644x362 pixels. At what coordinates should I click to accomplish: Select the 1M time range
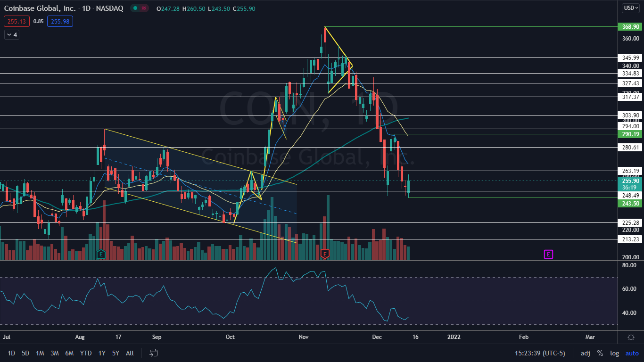[40, 353]
